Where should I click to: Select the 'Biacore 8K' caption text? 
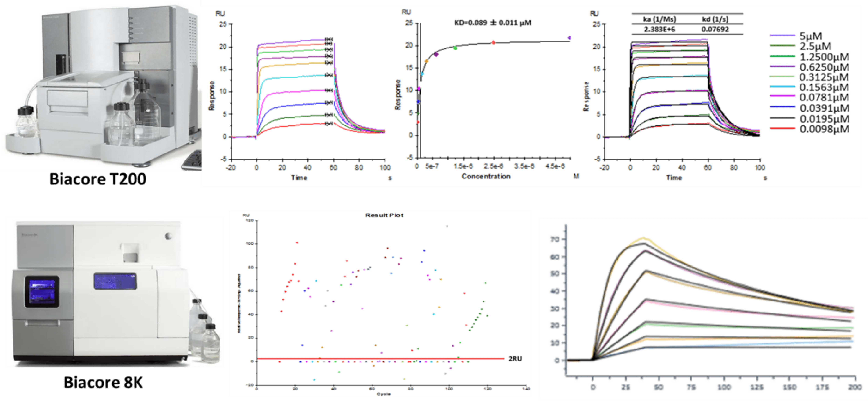pyautogui.click(x=103, y=383)
